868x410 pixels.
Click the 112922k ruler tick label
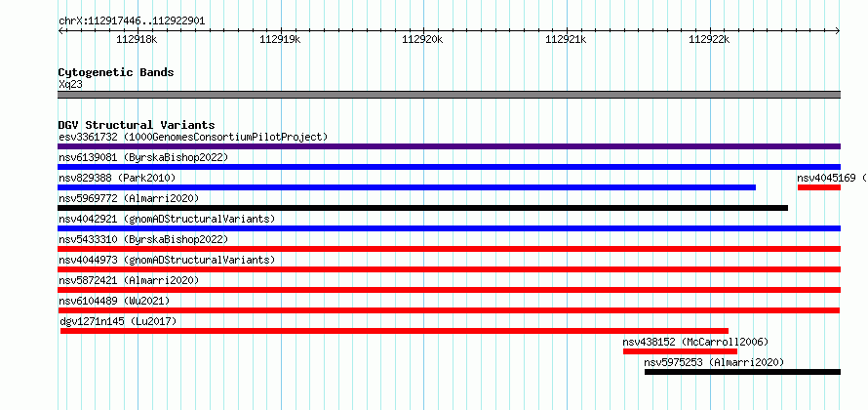point(709,39)
